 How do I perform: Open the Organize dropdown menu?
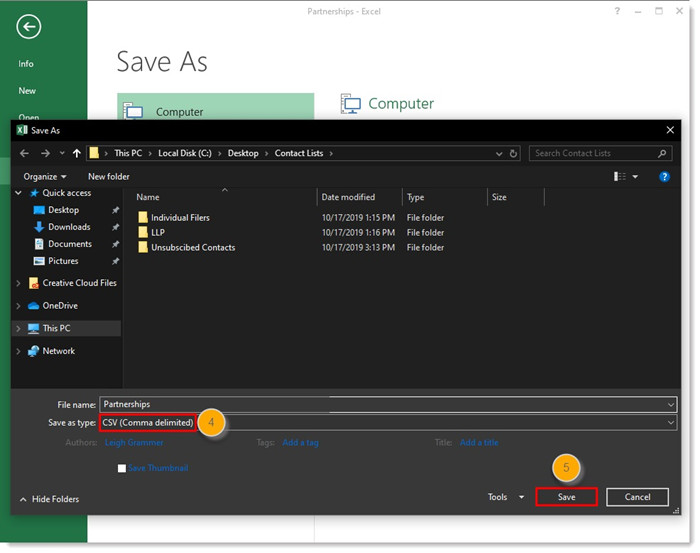[44, 176]
